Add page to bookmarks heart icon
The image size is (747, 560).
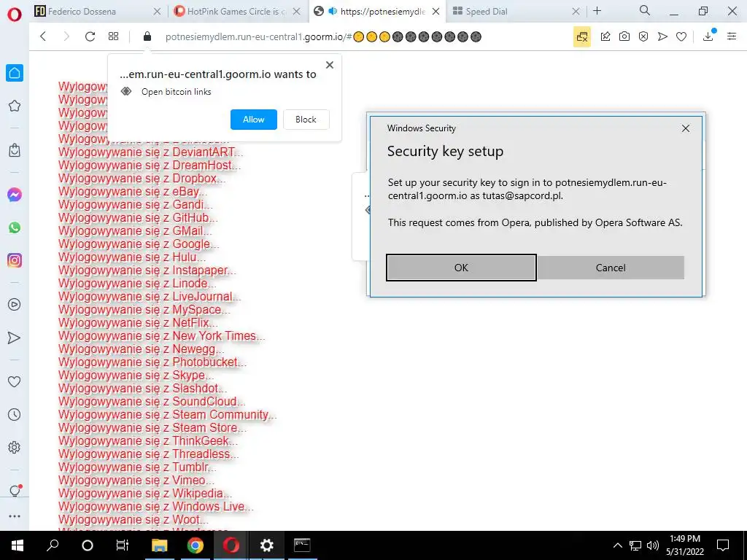[681, 36]
